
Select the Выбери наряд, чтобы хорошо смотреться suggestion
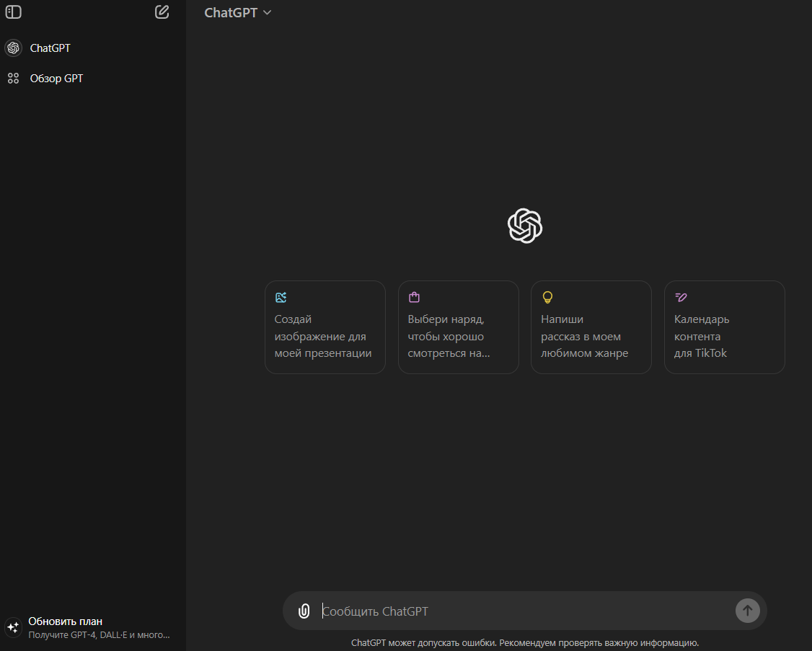(459, 327)
